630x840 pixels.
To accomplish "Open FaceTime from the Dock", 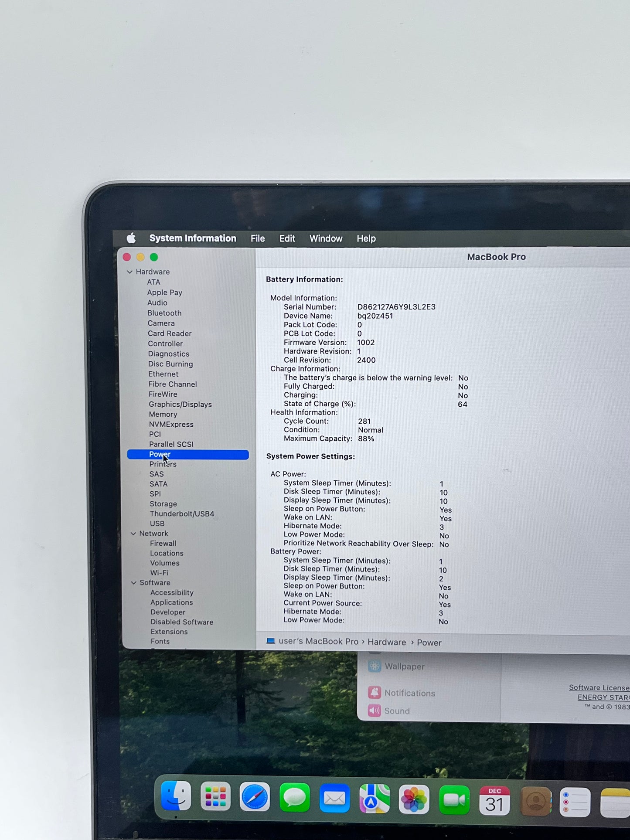I will point(454,800).
